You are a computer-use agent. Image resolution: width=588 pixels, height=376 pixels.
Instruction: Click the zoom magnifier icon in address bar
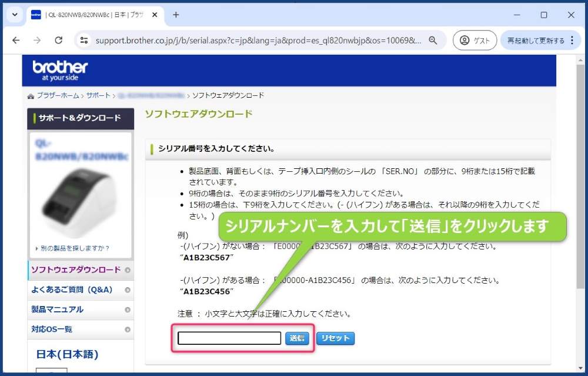(433, 40)
